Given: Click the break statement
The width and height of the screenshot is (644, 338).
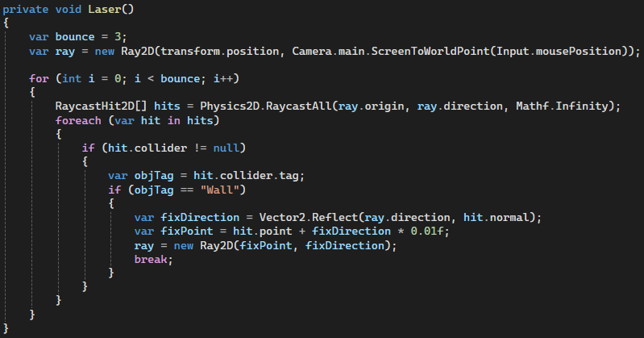Looking at the screenshot, I should click(152, 260).
